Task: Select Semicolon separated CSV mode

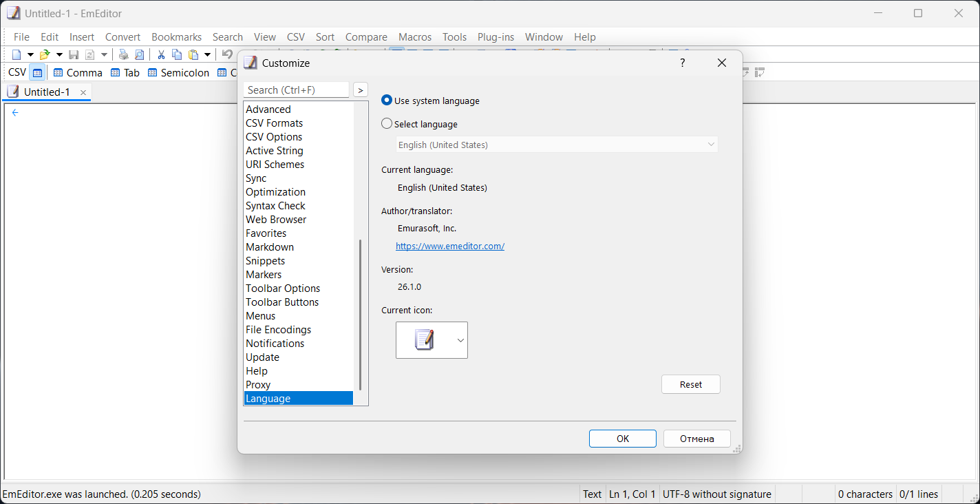Action: 178,72
